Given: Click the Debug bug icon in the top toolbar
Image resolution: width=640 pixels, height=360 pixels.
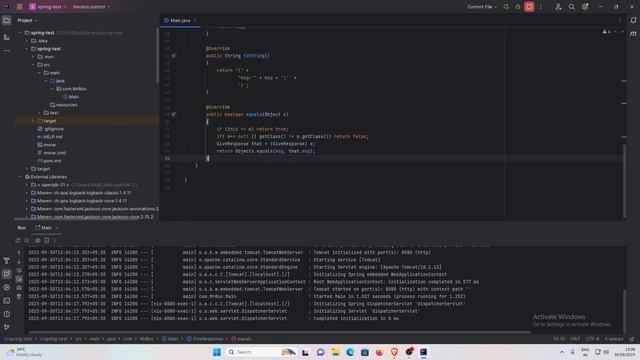Looking at the screenshot, I should [518, 7].
